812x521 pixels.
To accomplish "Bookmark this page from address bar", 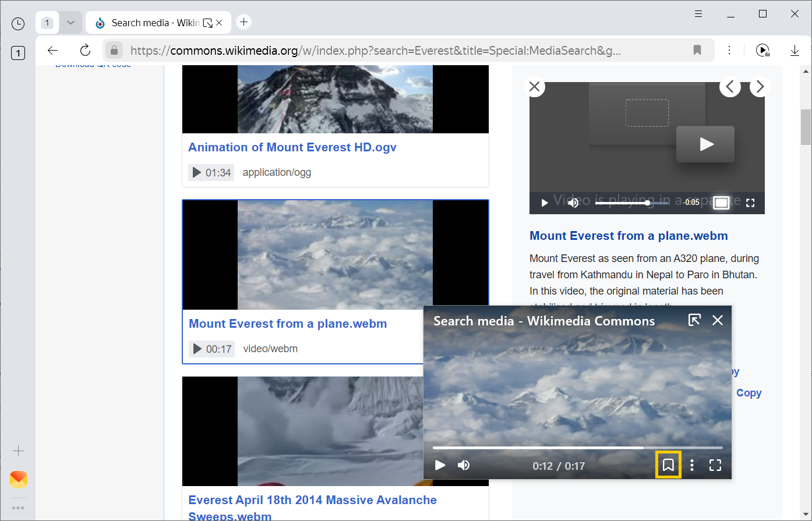I will tap(697, 50).
